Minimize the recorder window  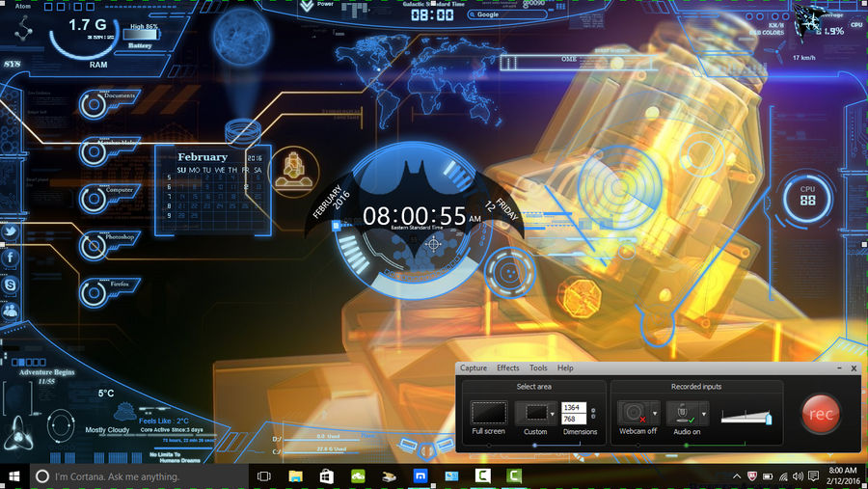coord(840,367)
